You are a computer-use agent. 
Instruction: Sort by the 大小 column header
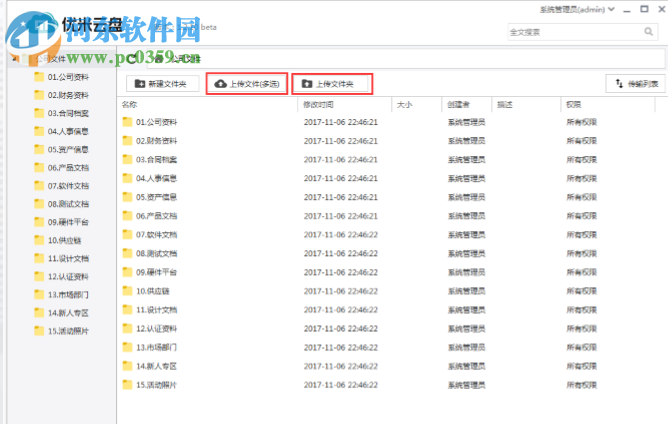404,104
